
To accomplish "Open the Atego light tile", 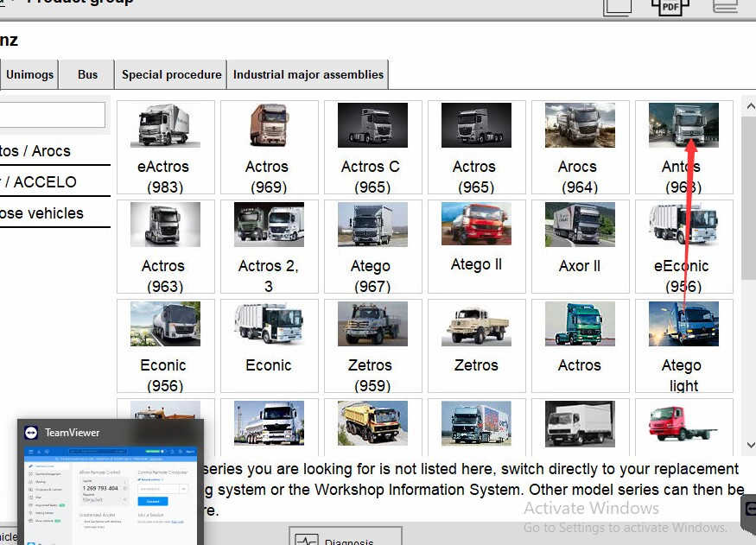I will pos(683,346).
